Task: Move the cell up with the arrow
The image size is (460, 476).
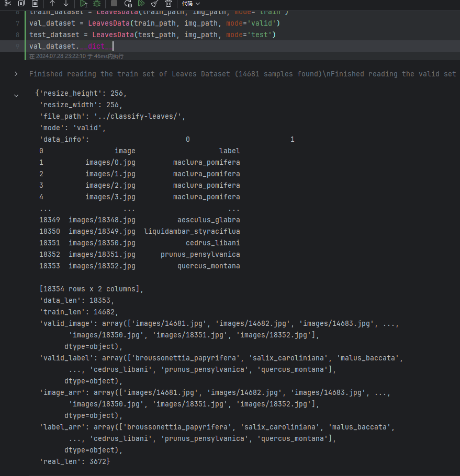Action: pos(52,4)
